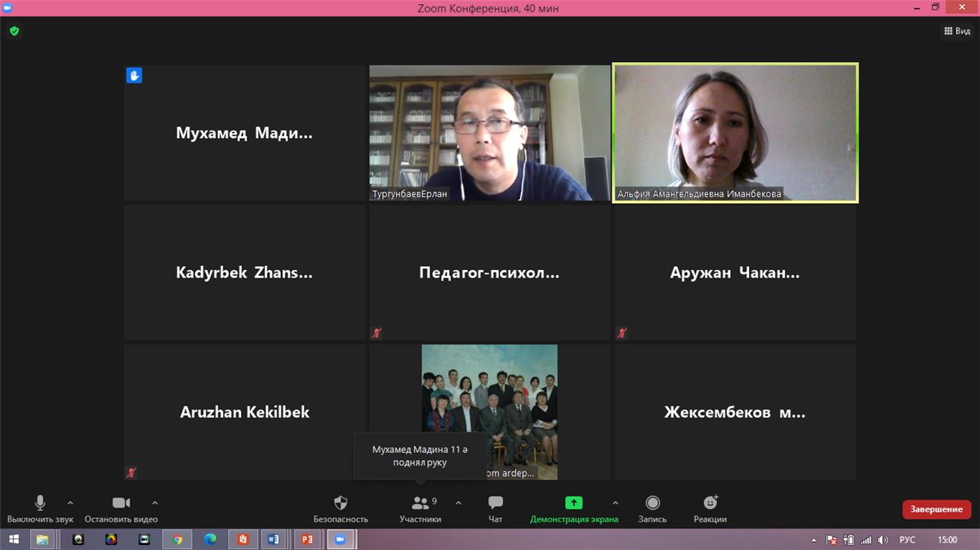Expand audio options arrow beside microphone

click(70, 503)
